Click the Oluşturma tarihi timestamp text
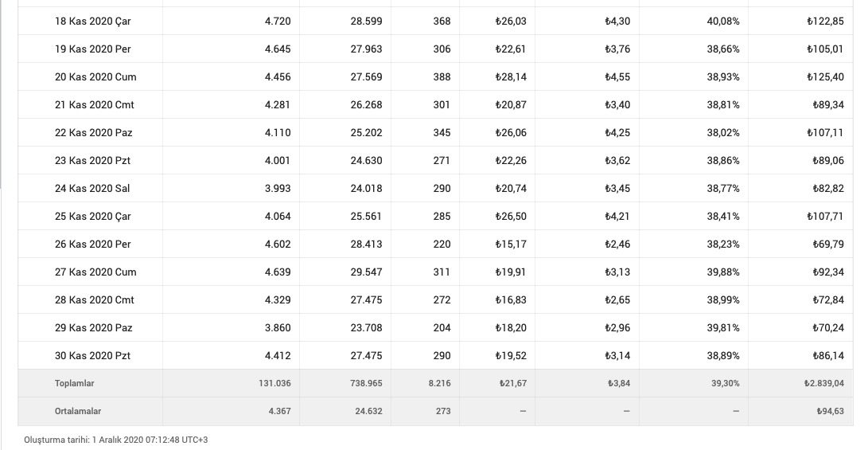Image resolution: width=868 pixels, height=450 pixels. (115, 440)
